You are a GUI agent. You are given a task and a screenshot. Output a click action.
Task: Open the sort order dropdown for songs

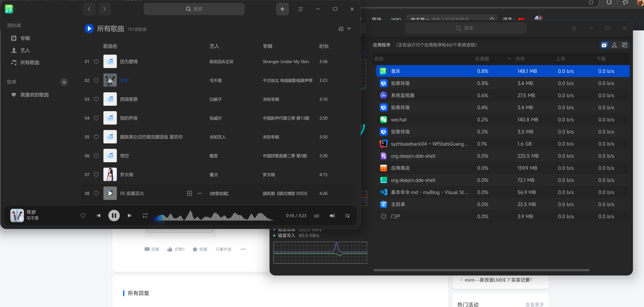344,29
